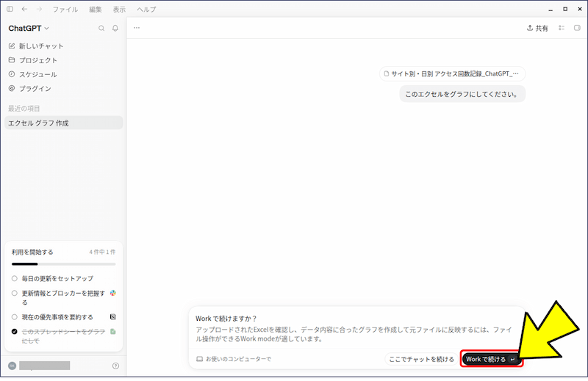Click the 共有 share button

pyautogui.click(x=537, y=28)
